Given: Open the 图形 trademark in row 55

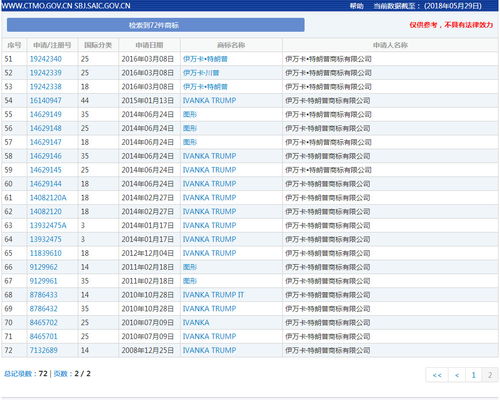Looking at the screenshot, I should point(190,114).
